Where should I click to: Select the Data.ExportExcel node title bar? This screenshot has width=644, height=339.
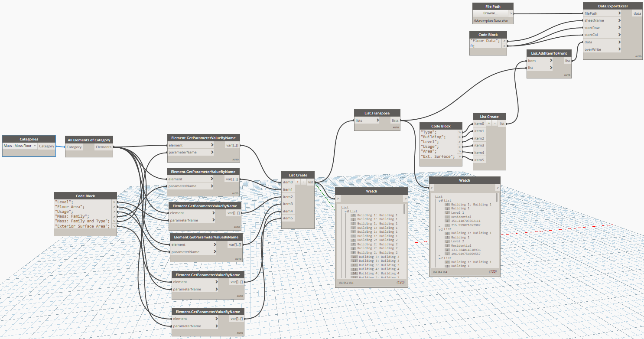coord(612,6)
